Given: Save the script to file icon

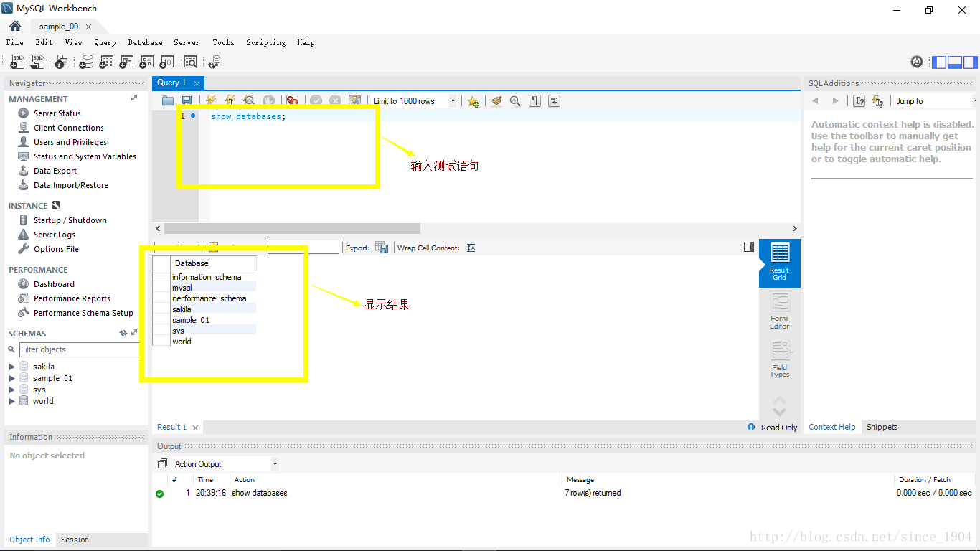Looking at the screenshot, I should point(187,101).
